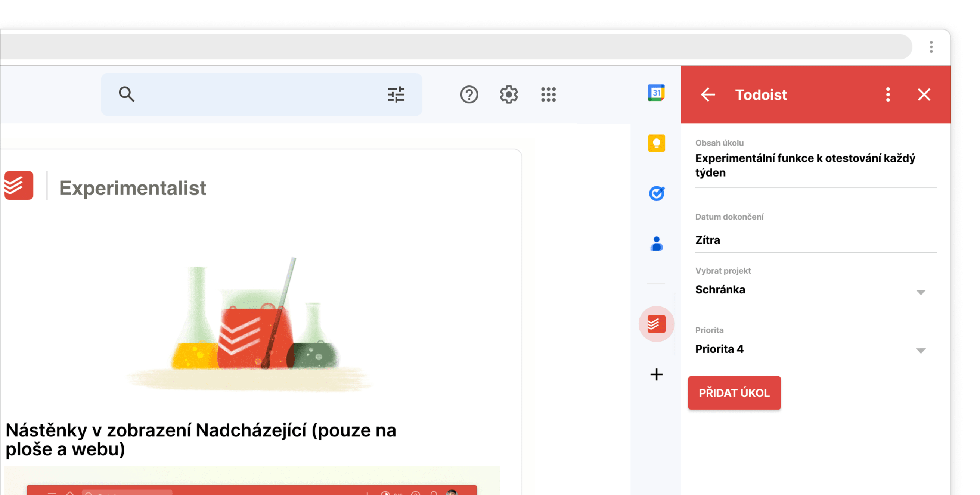Open Google Tasks side panel icon

click(656, 193)
